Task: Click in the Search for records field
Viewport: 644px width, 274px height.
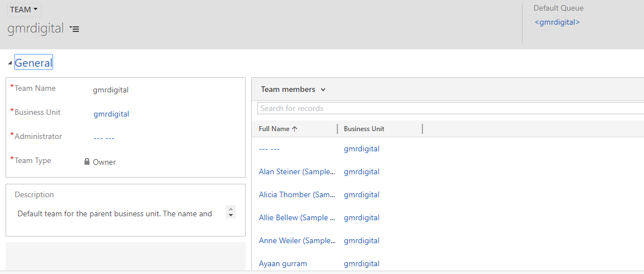Action: 448,108
